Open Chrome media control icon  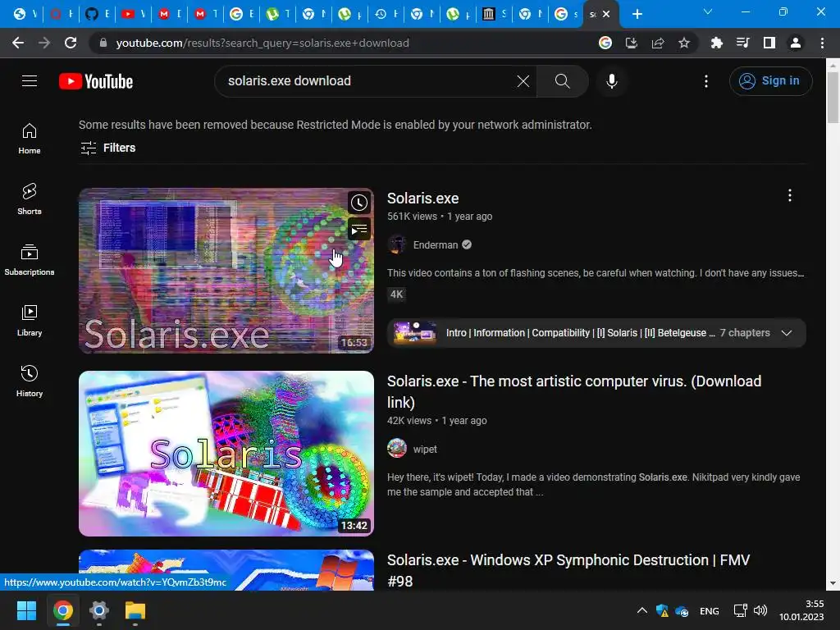(742, 43)
